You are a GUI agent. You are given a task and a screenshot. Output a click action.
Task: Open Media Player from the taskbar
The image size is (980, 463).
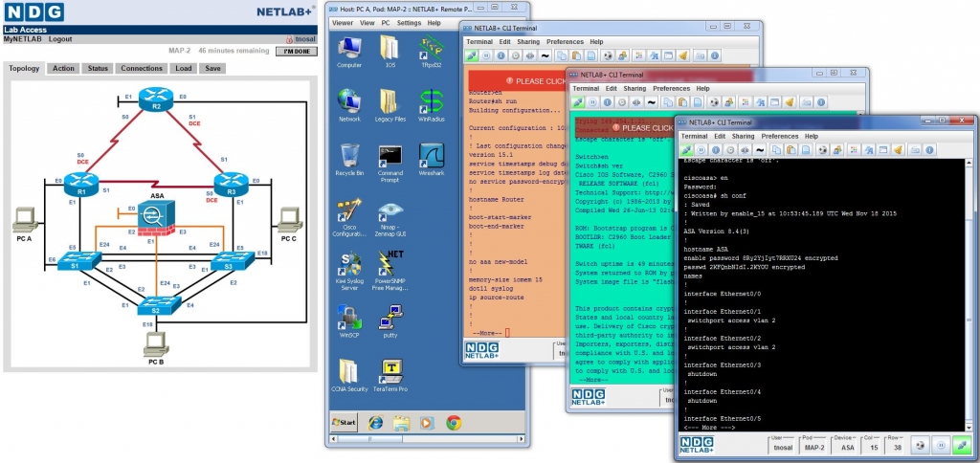[427, 423]
